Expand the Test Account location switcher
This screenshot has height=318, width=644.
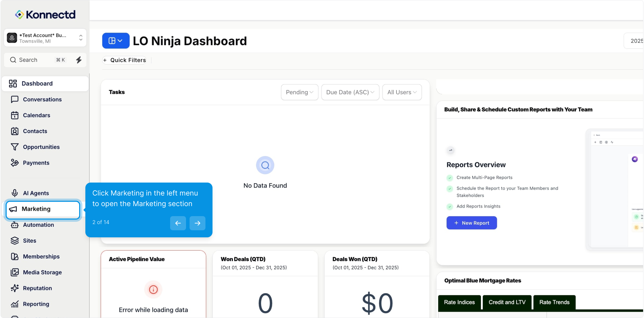tap(45, 38)
